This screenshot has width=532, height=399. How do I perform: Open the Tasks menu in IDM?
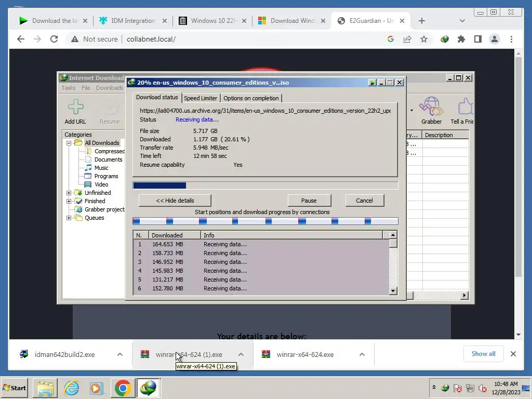coord(69,88)
